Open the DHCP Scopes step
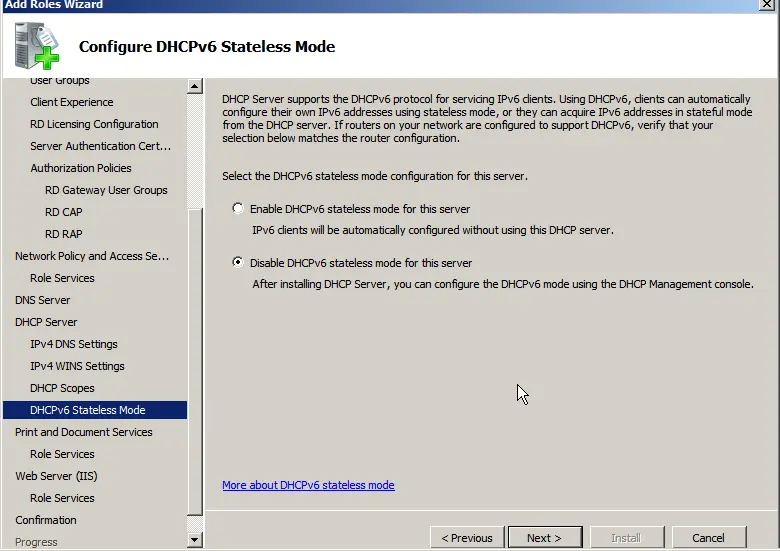 pyautogui.click(x=62, y=388)
